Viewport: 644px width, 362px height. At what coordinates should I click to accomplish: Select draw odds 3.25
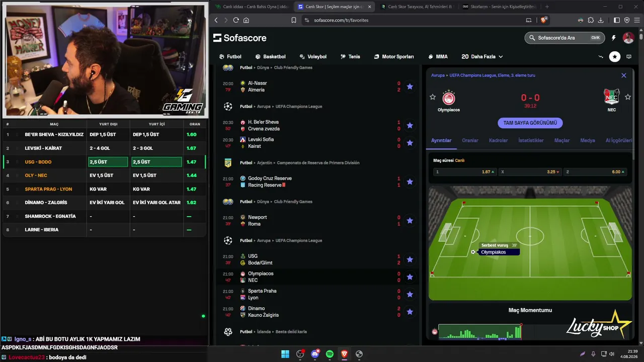click(530, 172)
